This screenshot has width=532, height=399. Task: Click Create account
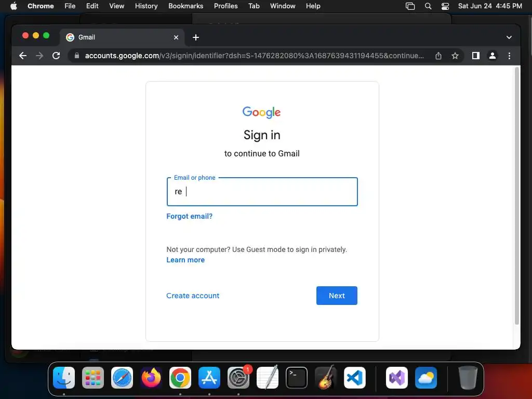click(x=193, y=296)
